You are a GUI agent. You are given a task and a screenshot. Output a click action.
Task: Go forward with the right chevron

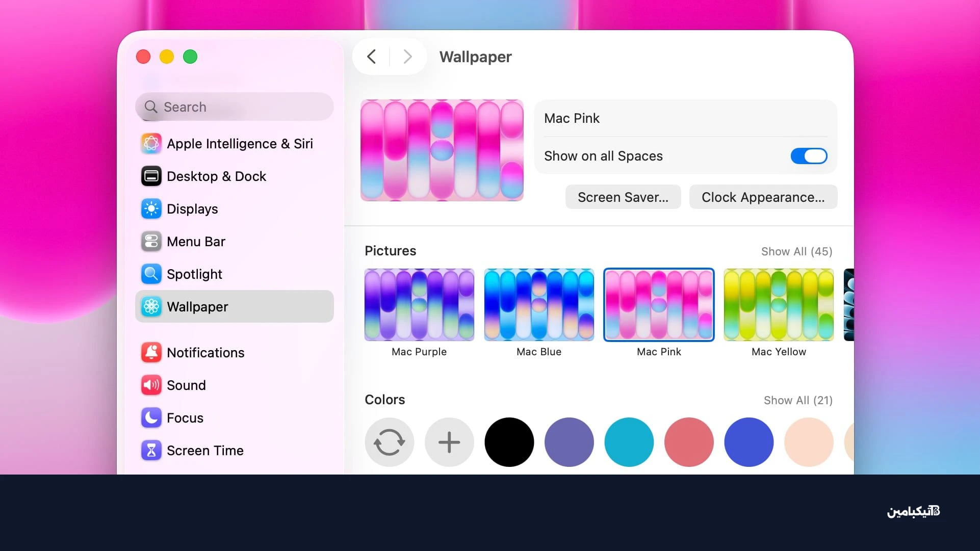(407, 57)
